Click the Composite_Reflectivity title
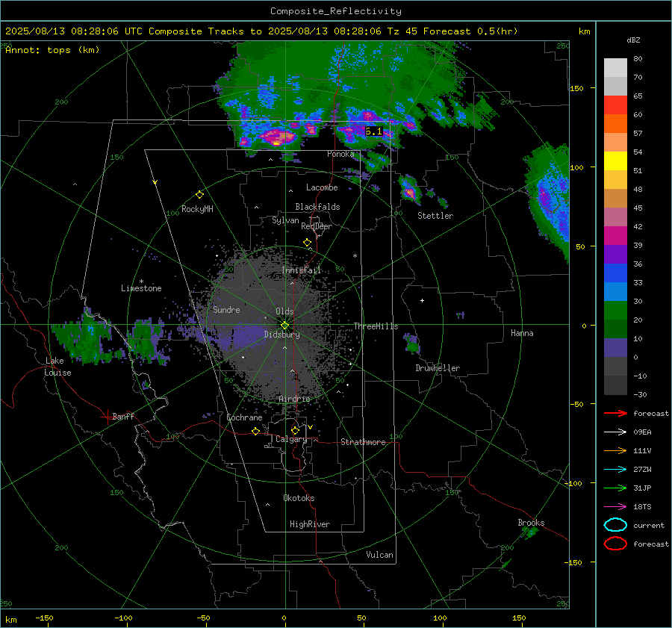672x628 pixels. coord(335,11)
